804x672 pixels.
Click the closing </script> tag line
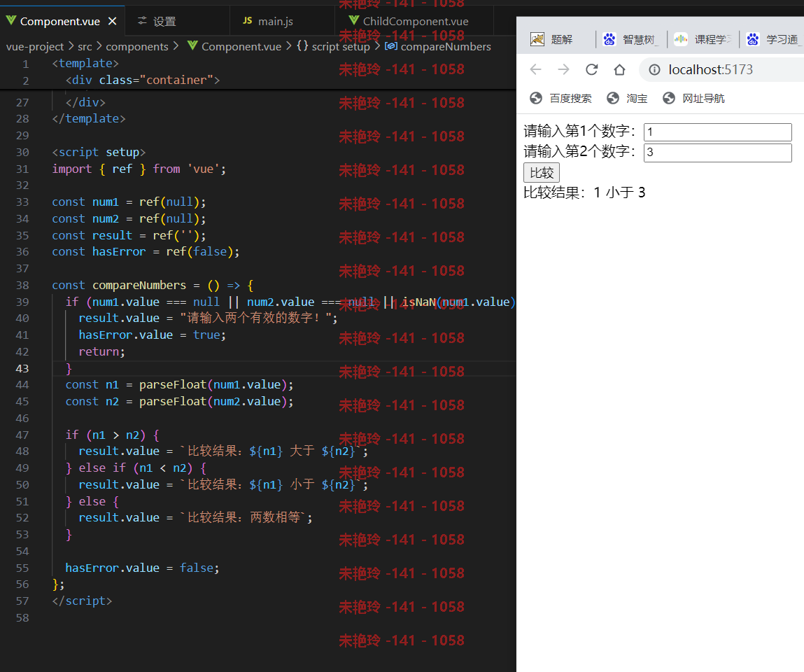[x=82, y=601]
